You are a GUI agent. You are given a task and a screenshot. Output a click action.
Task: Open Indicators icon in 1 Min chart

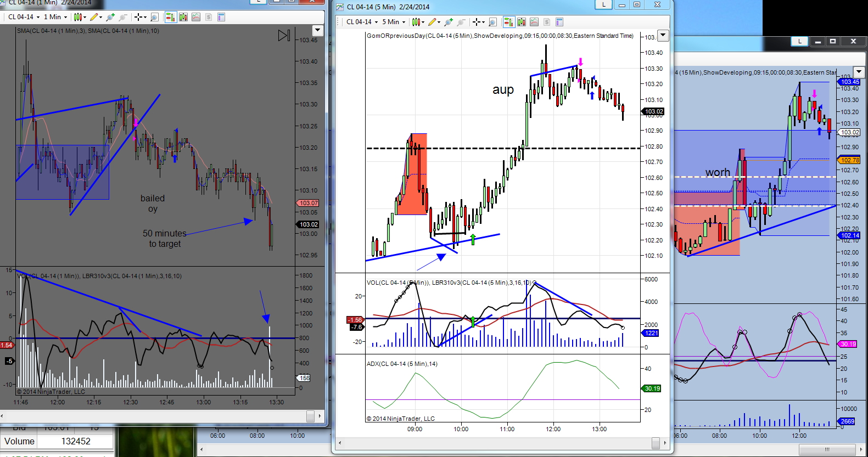coord(196,17)
